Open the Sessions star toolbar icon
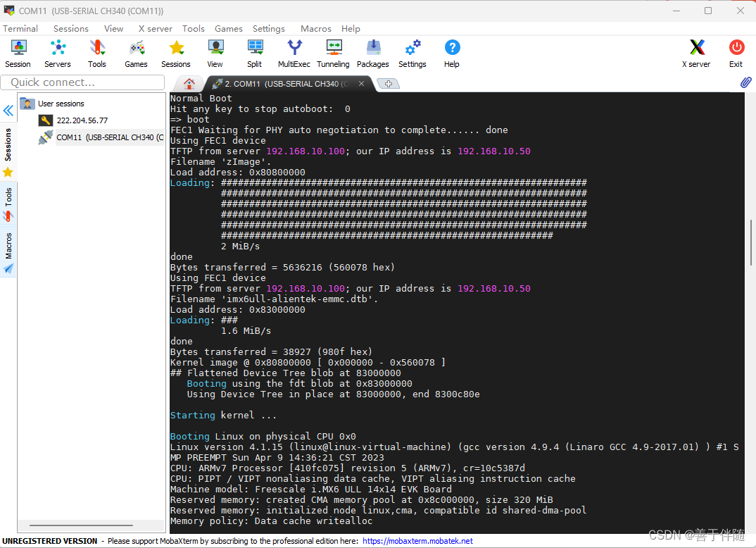This screenshot has height=548, width=756. (x=175, y=54)
